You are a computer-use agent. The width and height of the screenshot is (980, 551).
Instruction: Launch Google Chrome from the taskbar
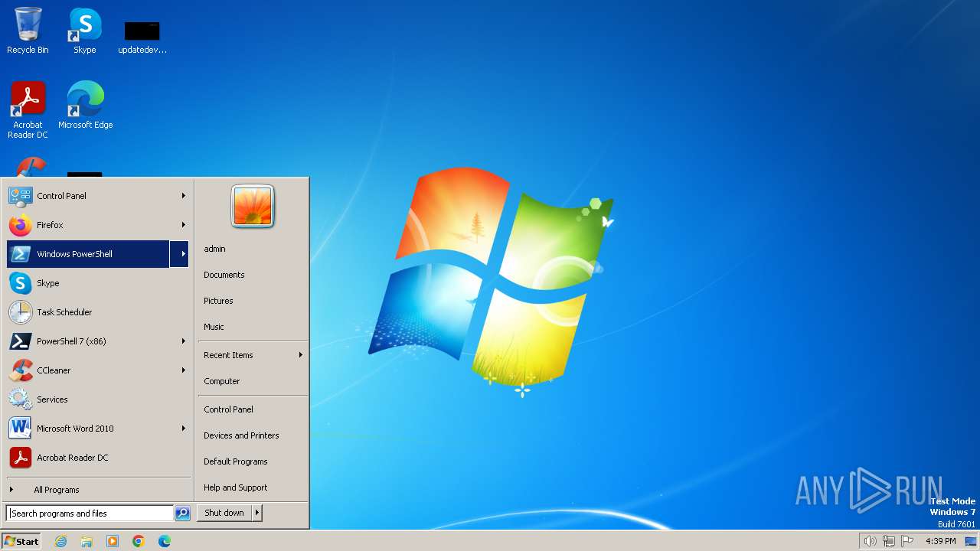(139, 541)
